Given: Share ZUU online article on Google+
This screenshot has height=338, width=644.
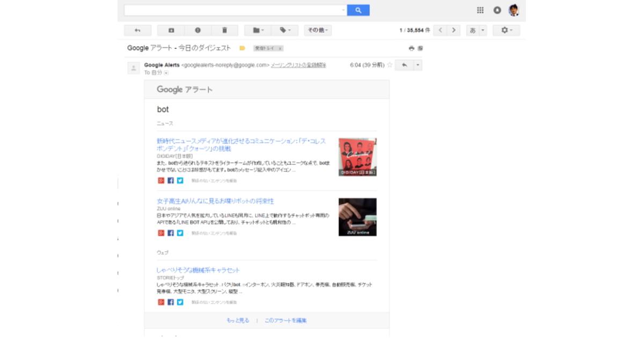Looking at the screenshot, I should [x=161, y=233].
